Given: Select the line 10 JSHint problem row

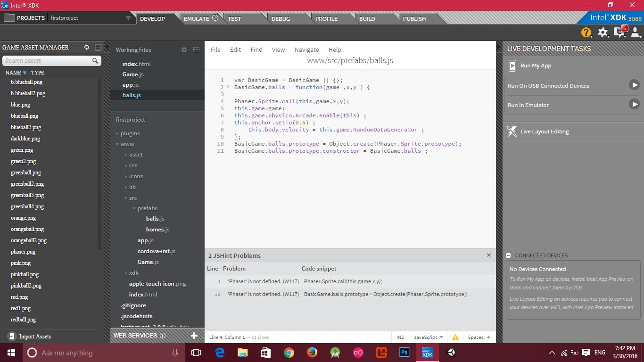Looking at the screenshot, I should (350, 294).
